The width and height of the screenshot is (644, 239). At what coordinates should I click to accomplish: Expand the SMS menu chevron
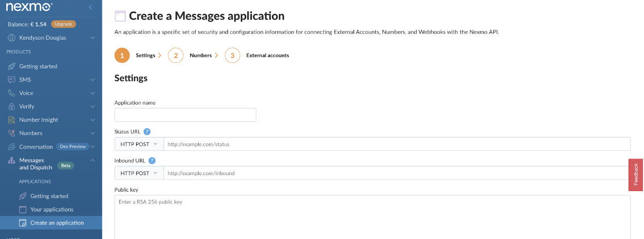(92, 80)
